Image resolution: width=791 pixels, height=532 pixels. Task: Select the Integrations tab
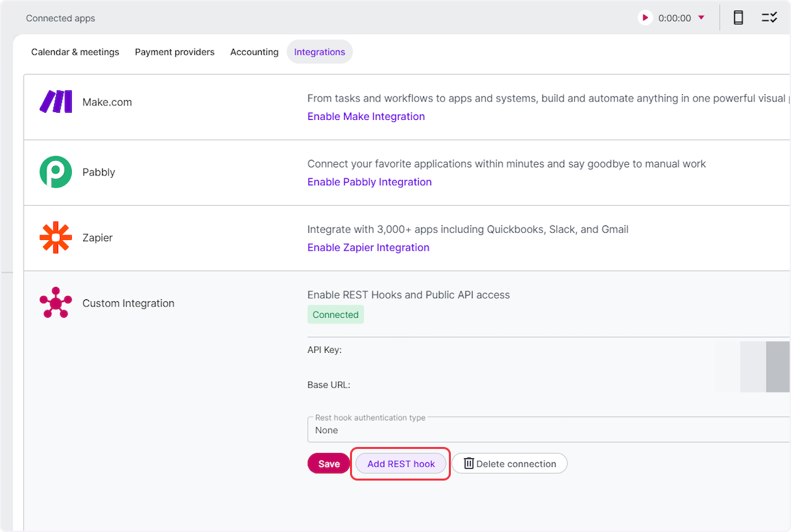point(320,52)
